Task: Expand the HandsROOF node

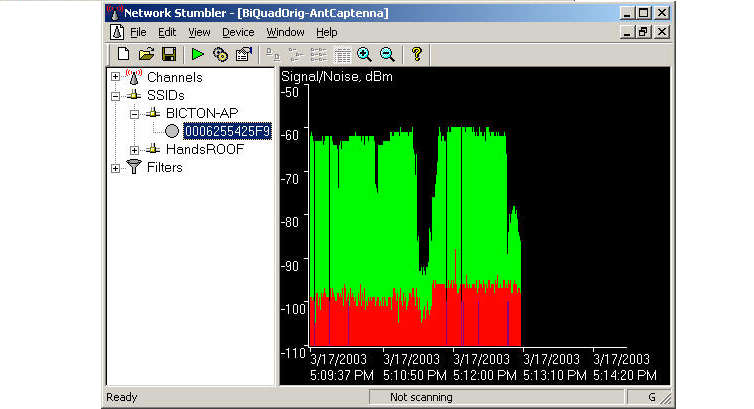Action: tap(134, 150)
